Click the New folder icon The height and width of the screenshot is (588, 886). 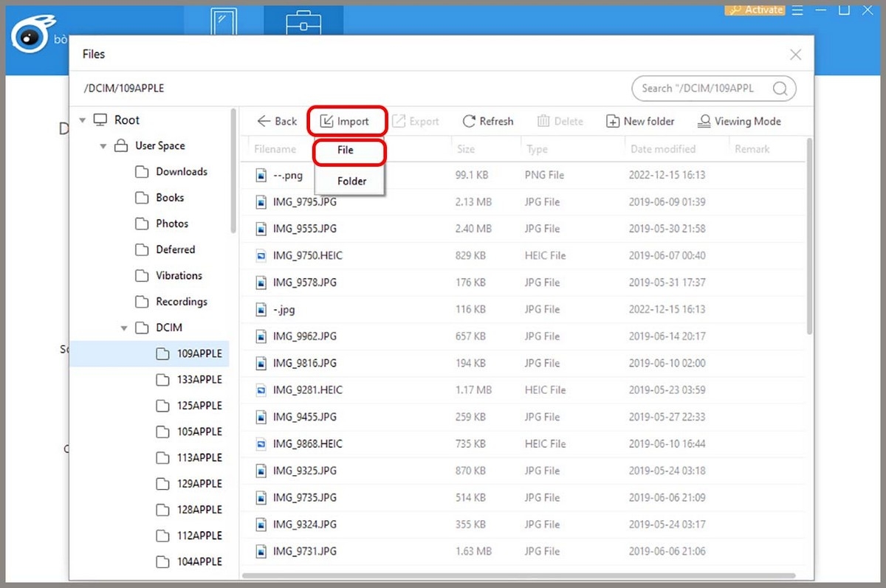click(612, 121)
